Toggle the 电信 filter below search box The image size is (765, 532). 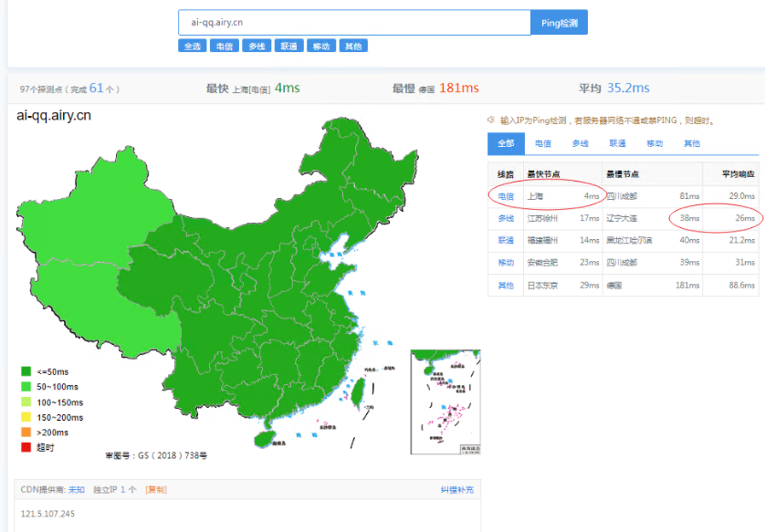[225, 46]
